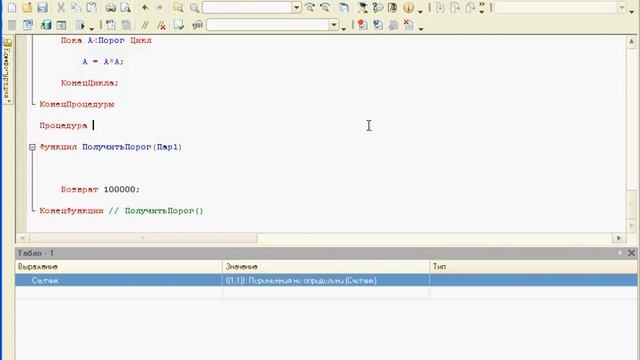Viewport: 640px width, 360px height.
Task: Open a file with the folder icon
Action: pos(27,7)
